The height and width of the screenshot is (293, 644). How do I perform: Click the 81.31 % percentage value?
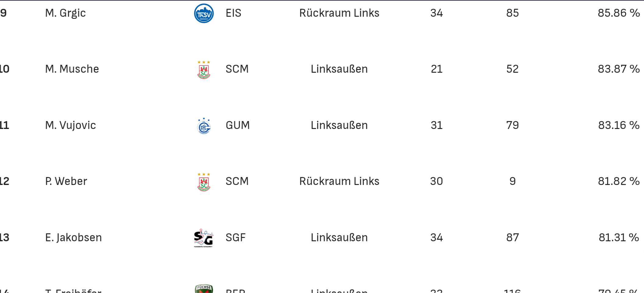[x=618, y=238]
